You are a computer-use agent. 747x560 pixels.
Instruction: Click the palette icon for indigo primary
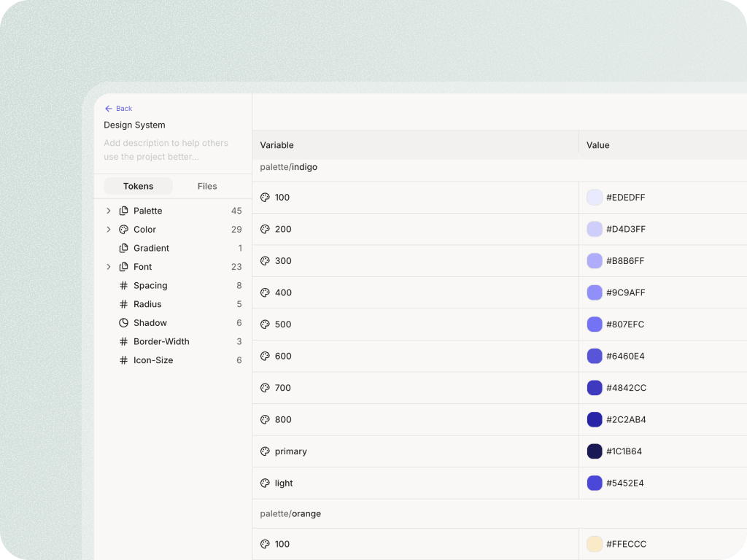pyautogui.click(x=265, y=451)
